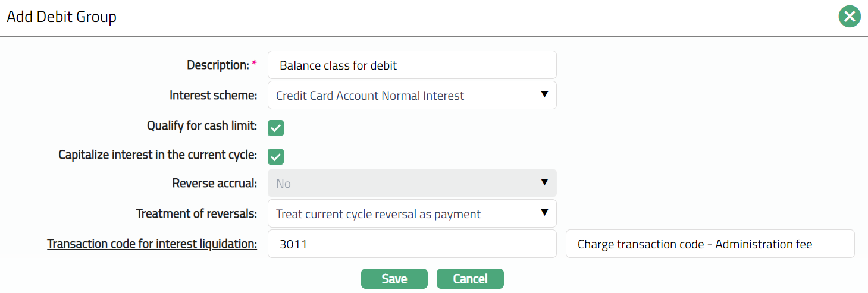Image resolution: width=868 pixels, height=293 pixels.
Task: Select the Charge transaction code description field
Action: pyautogui.click(x=709, y=244)
